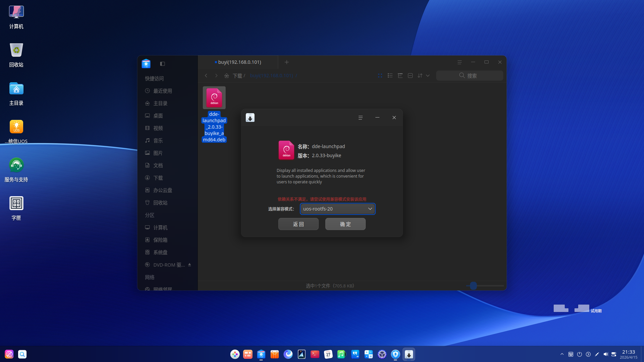Viewport: 644px width, 362px height.
Task: Eject the DVD-ROM drive
Action: (189, 265)
